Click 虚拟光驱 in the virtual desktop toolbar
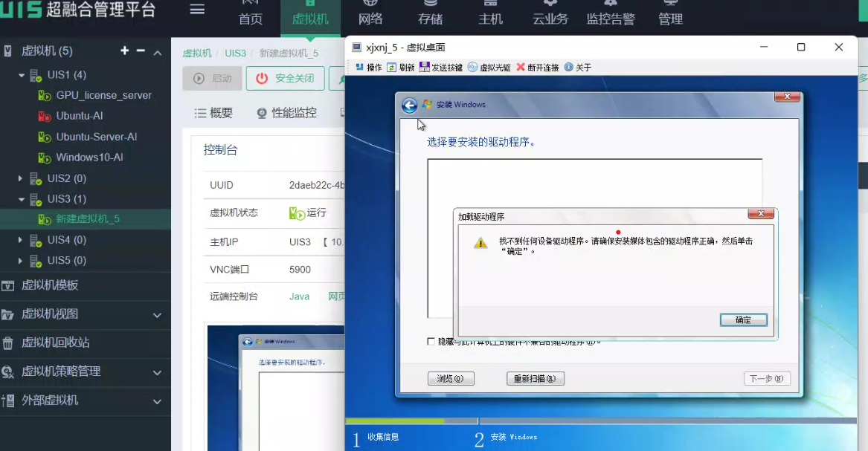This screenshot has height=451, width=868. 489,68
